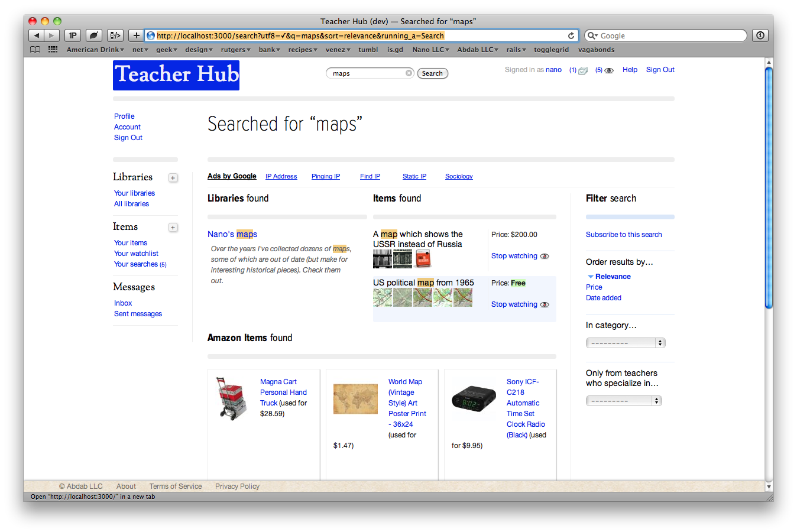Image resolution: width=797 pixels, height=532 pixels.
Task: Open the teachers specialization dropdown
Action: pos(624,401)
